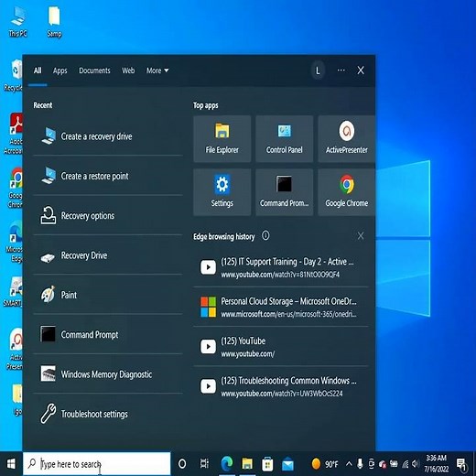
Task: Launch ActivePresenter from Top apps
Action: tap(347, 139)
